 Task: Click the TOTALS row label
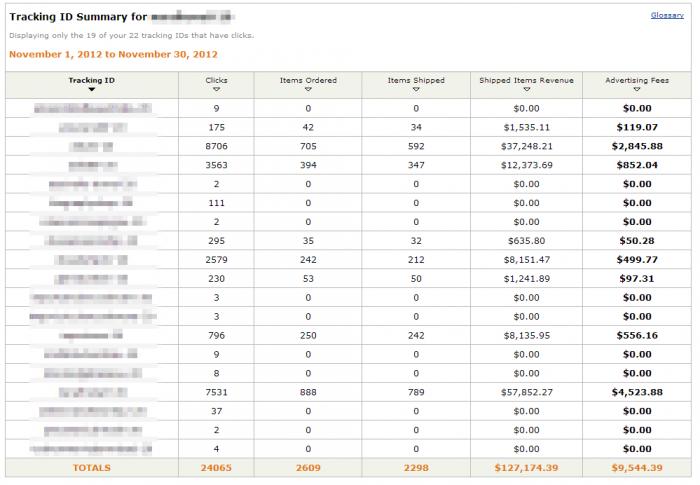[x=91, y=468]
